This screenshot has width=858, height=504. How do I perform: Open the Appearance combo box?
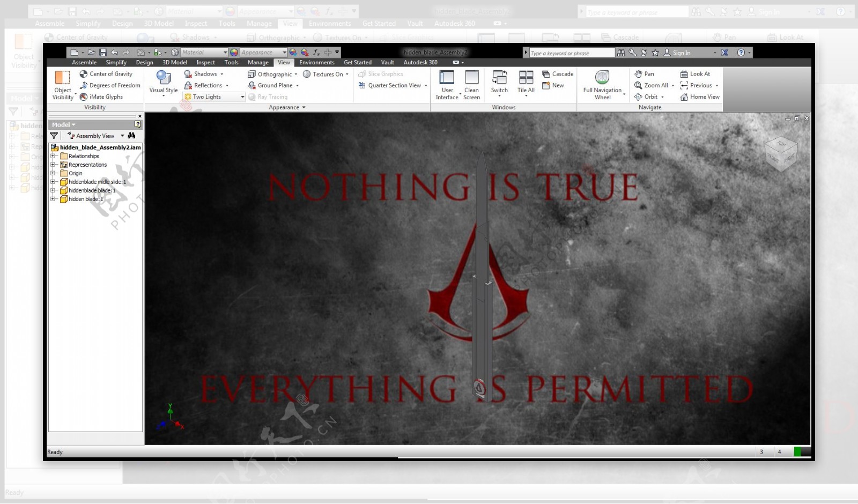point(263,53)
